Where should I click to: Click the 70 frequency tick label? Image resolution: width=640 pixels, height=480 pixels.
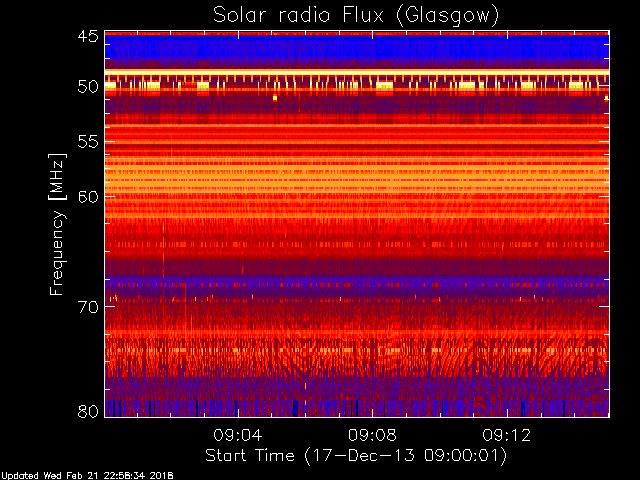point(88,307)
